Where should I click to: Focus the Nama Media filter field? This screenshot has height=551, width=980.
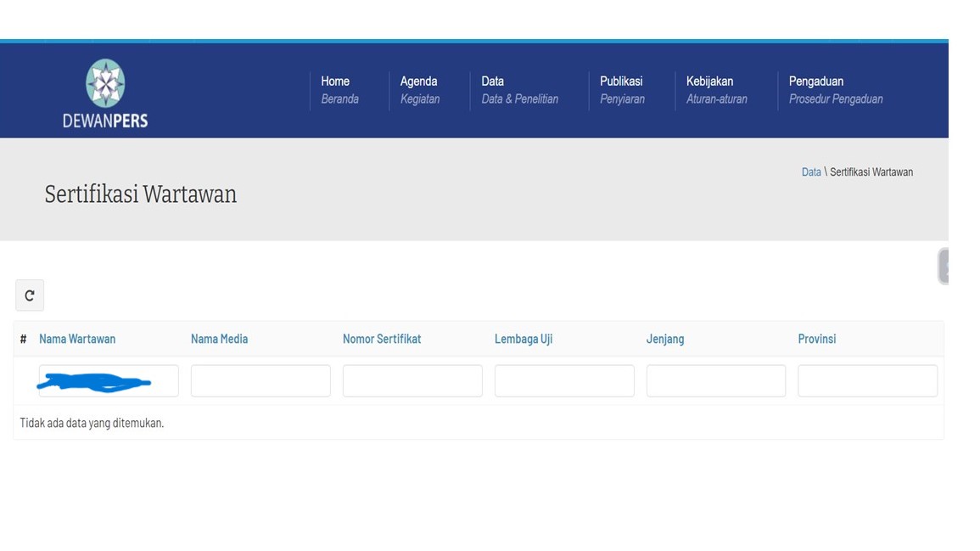click(260, 381)
